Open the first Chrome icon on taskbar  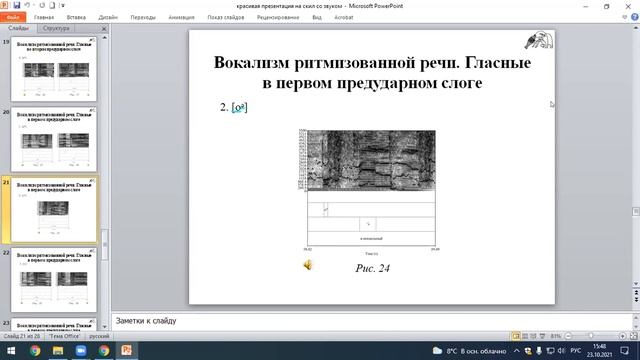(35, 351)
